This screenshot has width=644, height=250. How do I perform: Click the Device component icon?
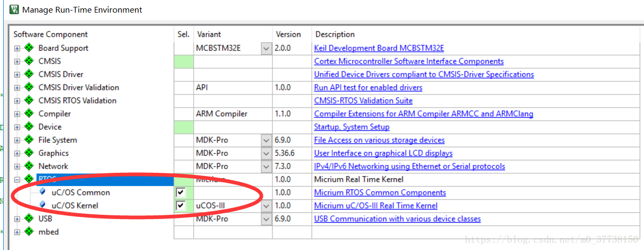pyautogui.click(x=29, y=127)
